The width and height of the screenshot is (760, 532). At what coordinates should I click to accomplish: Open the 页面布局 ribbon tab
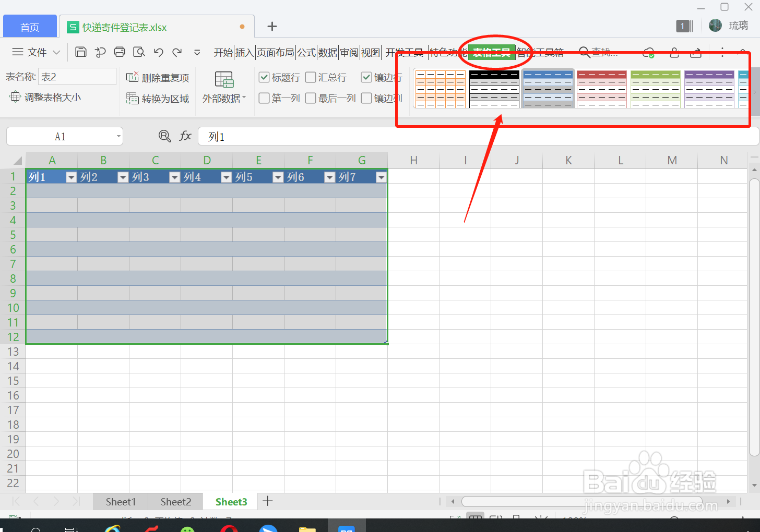pos(276,52)
